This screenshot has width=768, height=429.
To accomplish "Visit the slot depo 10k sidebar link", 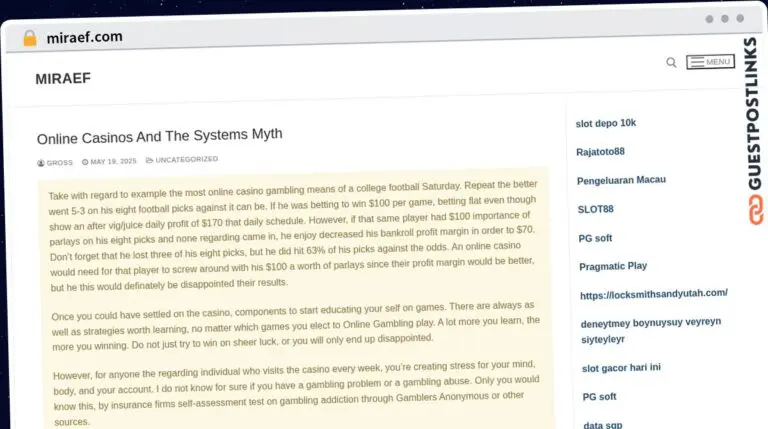I will click(606, 123).
